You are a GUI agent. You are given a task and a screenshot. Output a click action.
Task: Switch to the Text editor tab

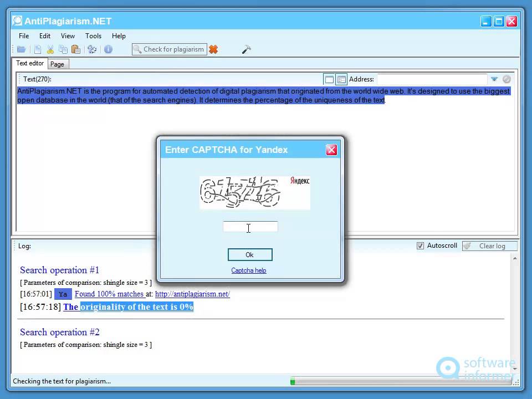pyautogui.click(x=30, y=63)
